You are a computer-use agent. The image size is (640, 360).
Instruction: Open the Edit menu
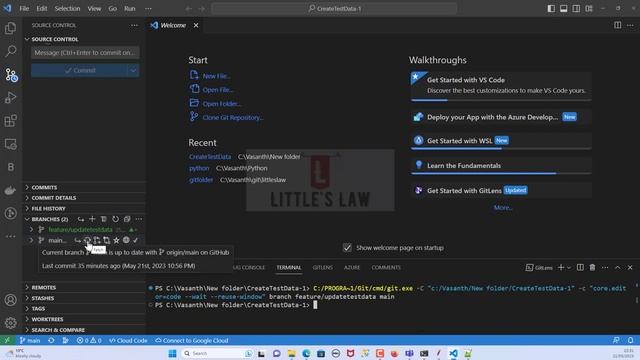point(42,8)
